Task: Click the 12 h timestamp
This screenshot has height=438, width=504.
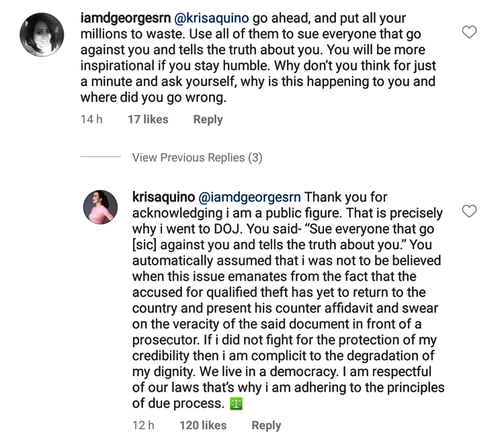Action: point(142,425)
